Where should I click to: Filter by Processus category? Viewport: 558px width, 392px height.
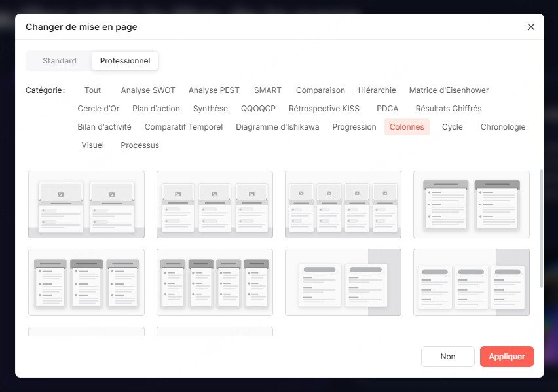[x=140, y=145]
